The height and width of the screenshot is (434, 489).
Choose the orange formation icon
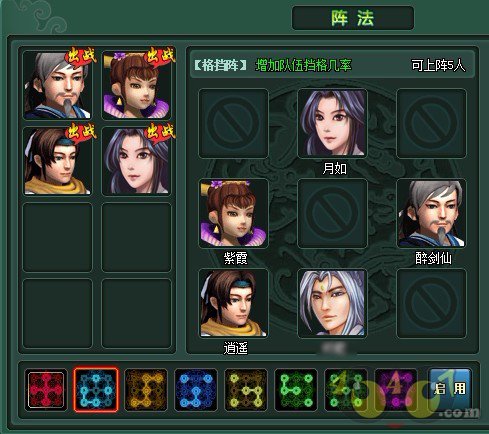(146, 390)
